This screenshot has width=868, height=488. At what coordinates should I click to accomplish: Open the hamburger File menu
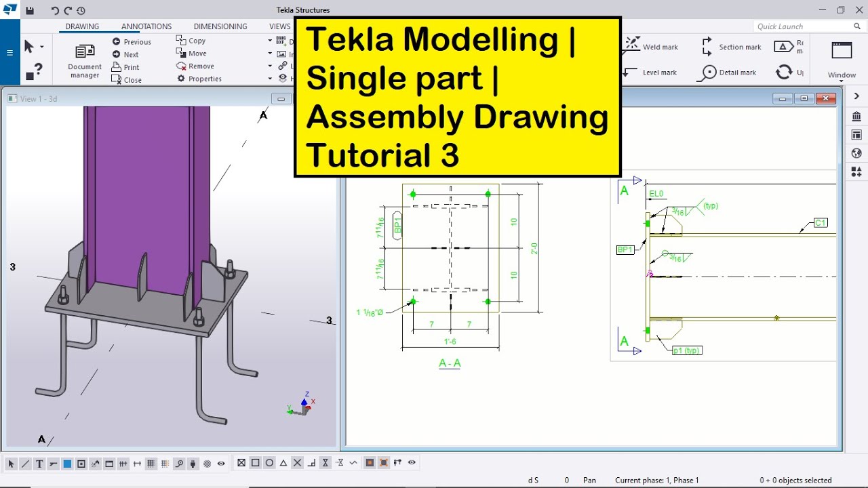click(9, 53)
